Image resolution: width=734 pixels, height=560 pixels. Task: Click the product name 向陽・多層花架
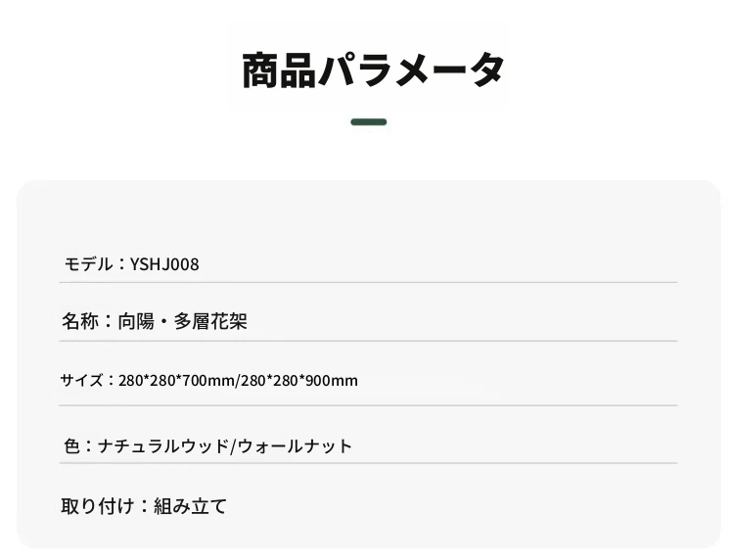182,322
